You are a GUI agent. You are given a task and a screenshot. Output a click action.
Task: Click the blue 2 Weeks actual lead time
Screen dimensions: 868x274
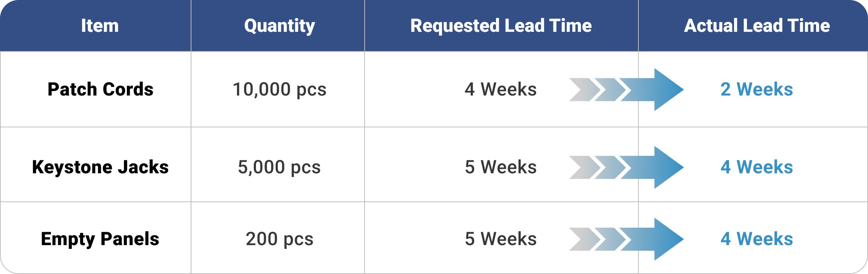tap(757, 89)
